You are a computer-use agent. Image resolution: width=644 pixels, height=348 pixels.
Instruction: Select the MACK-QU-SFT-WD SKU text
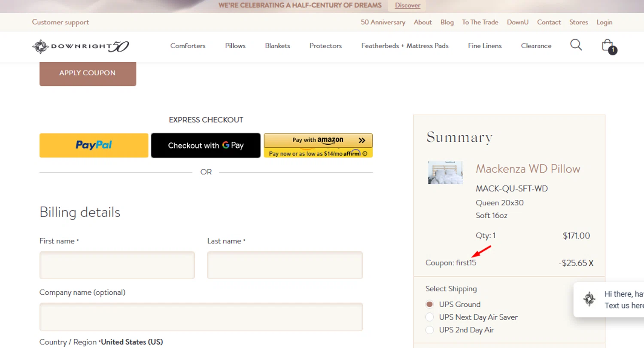coord(512,189)
